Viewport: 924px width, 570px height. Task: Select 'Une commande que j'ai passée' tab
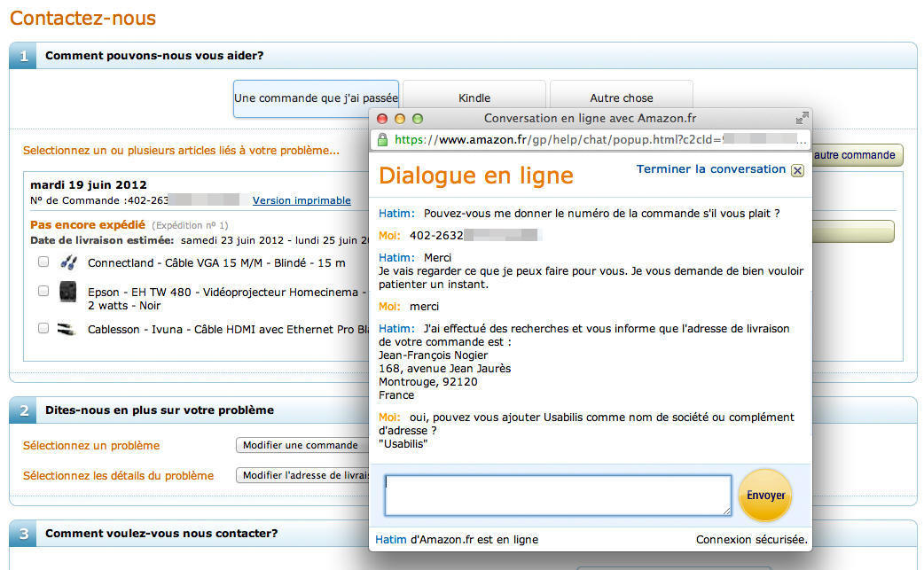[316, 98]
